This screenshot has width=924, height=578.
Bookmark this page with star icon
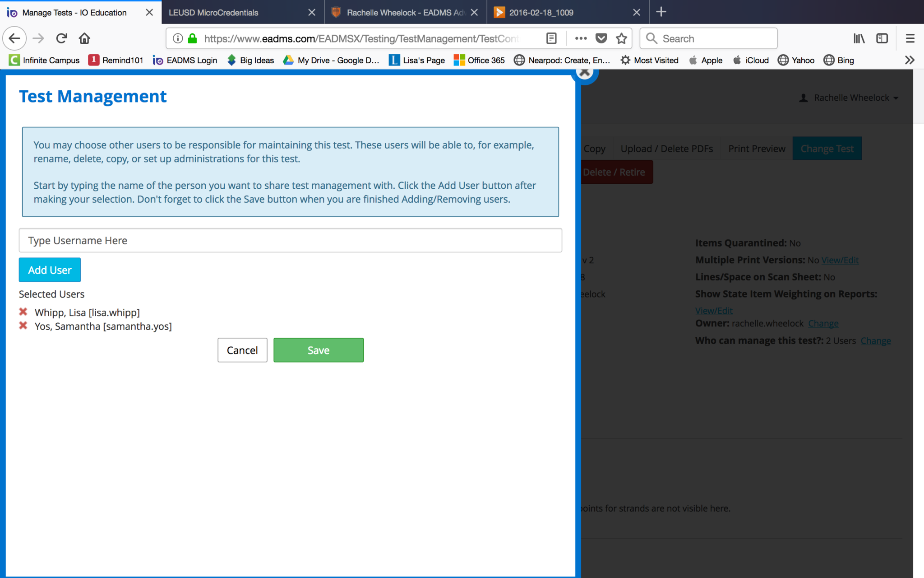pos(621,38)
